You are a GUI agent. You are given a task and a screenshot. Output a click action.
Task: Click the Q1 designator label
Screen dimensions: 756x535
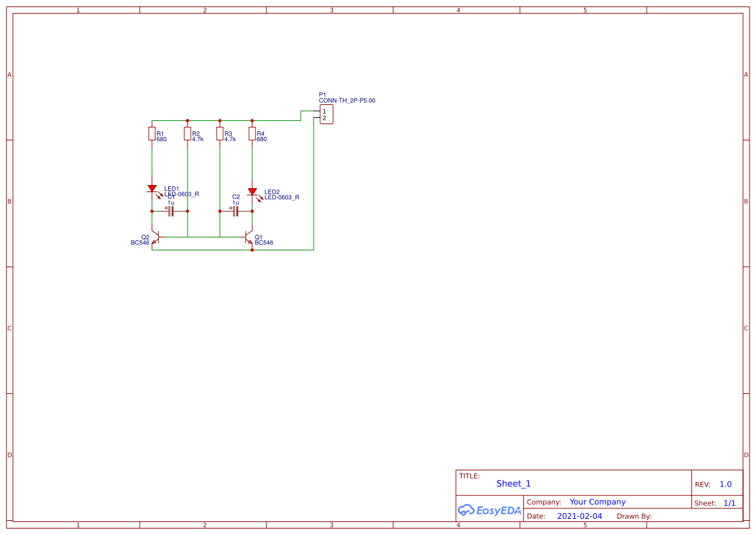[259, 237]
